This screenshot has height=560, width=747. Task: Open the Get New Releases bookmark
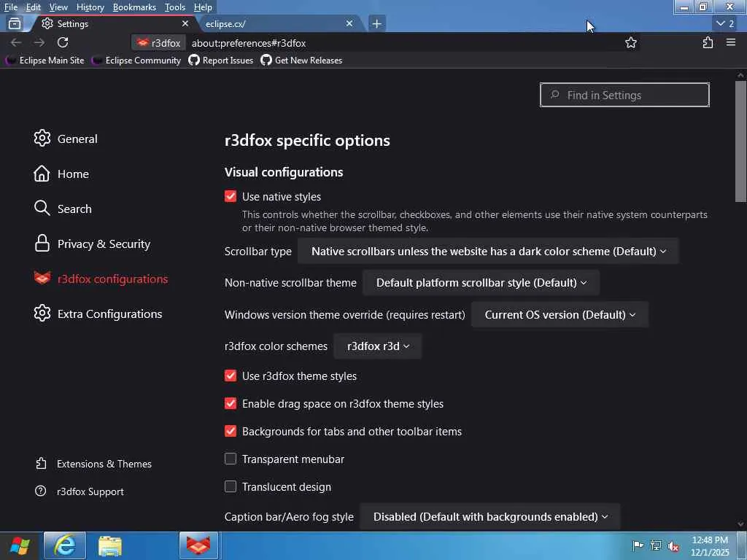coord(301,60)
